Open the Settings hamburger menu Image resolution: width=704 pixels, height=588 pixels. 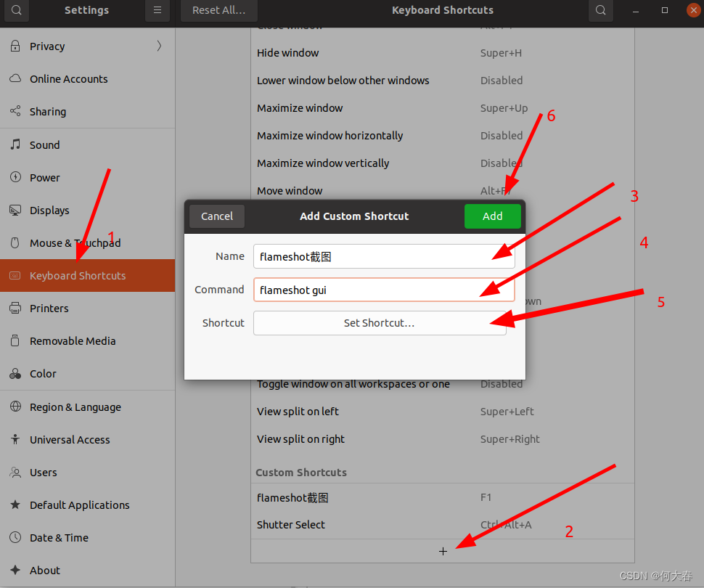click(157, 10)
